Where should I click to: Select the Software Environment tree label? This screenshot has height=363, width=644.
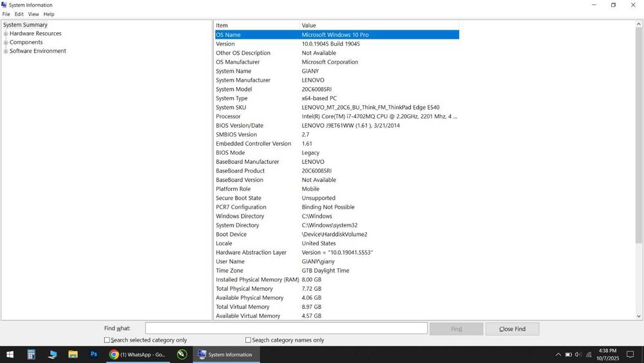pyautogui.click(x=38, y=51)
